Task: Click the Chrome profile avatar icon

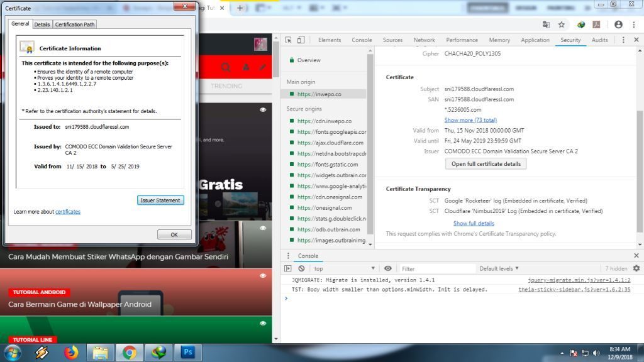Action: pos(618,25)
